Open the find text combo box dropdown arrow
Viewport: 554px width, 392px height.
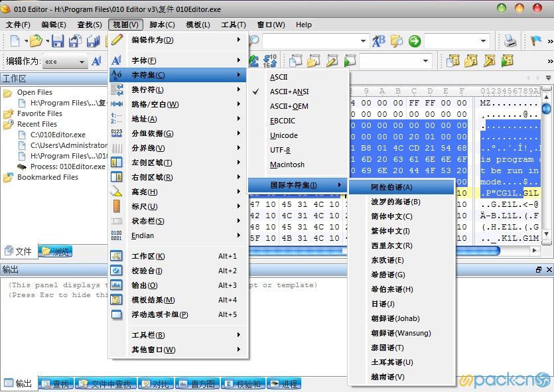(x=363, y=41)
